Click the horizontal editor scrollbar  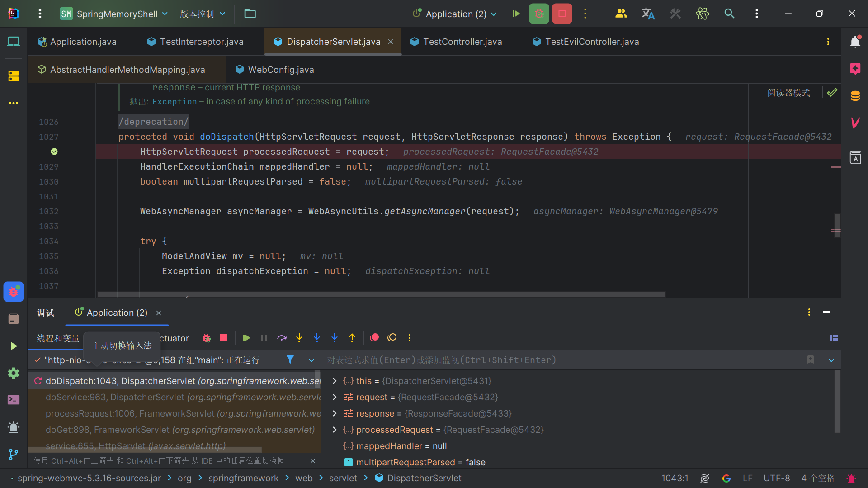381,294
